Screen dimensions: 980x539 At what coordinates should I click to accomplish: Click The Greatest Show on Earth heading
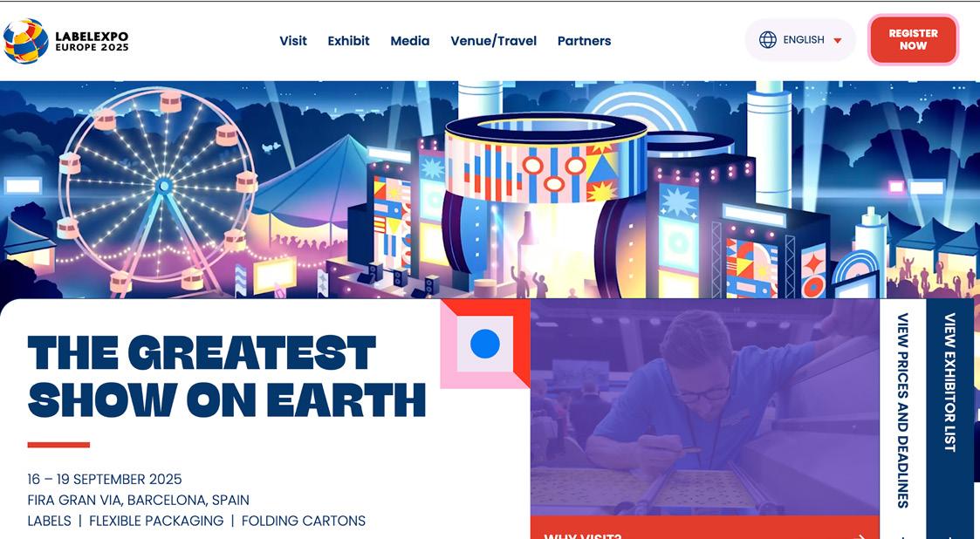pos(227,376)
